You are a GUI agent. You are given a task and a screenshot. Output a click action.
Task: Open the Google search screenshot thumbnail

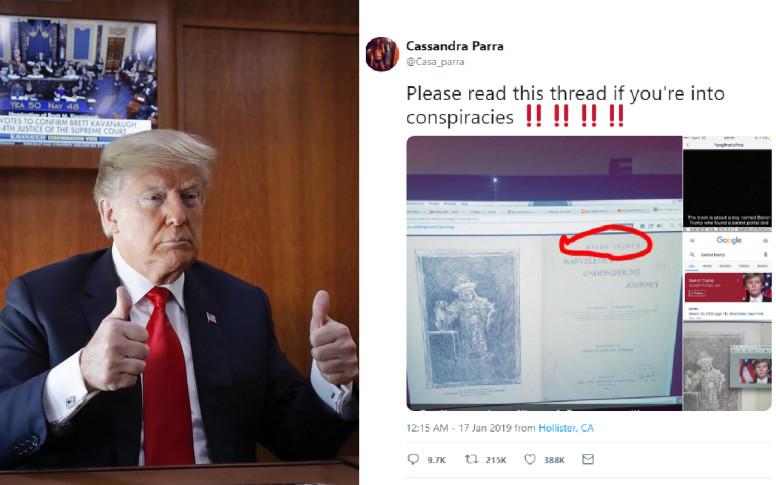[x=728, y=274]
